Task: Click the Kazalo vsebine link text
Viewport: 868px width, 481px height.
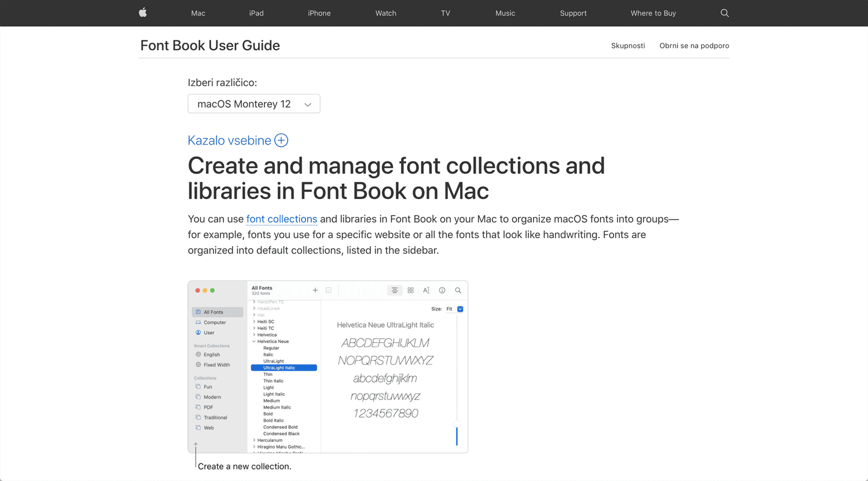Action: (230, 140)
